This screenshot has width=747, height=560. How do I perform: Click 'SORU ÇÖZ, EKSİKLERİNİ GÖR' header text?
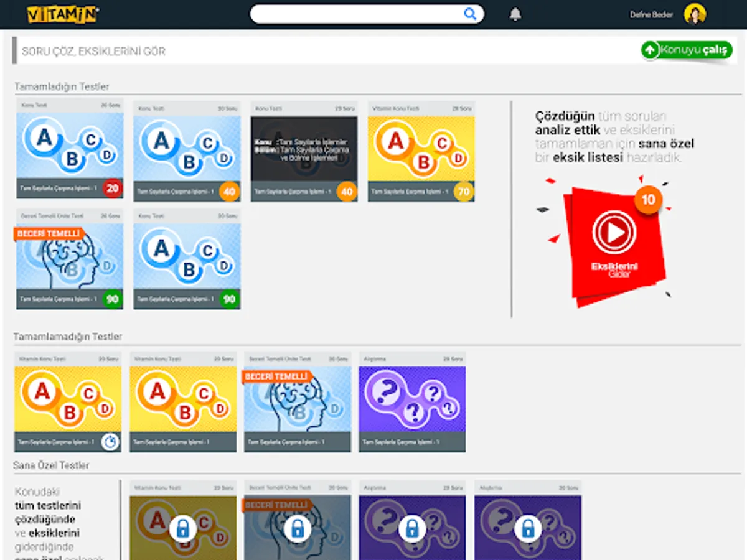[93, 51]
